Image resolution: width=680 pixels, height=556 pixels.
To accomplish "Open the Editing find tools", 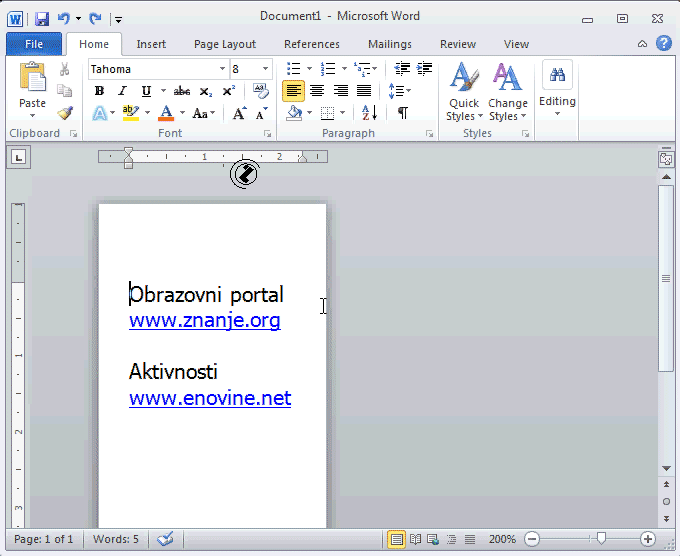I will (557, 90).
